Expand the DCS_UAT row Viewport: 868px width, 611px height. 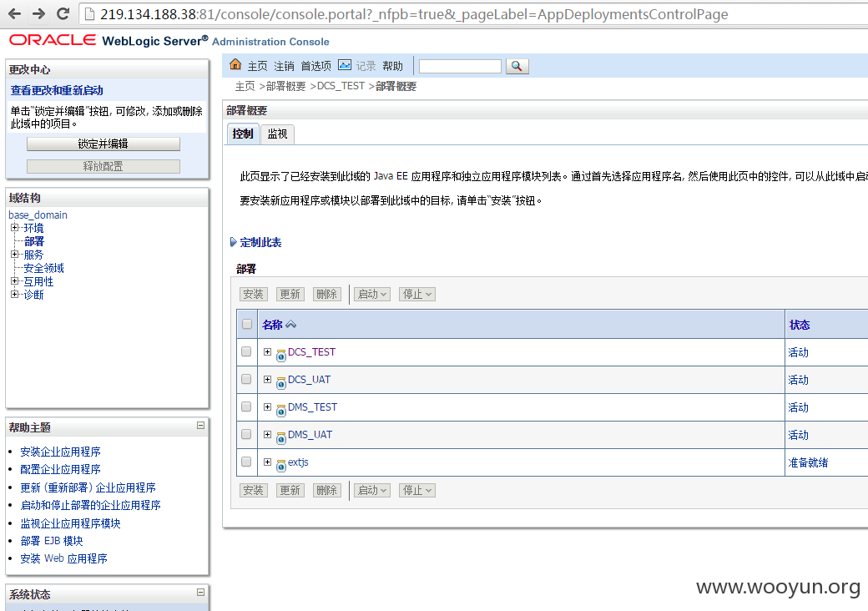coord(267,379)
